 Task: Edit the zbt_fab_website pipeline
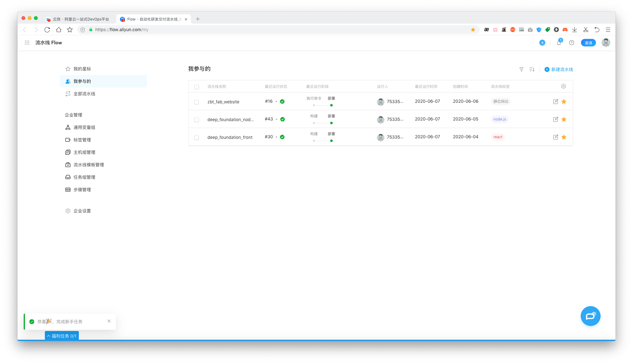555,102
